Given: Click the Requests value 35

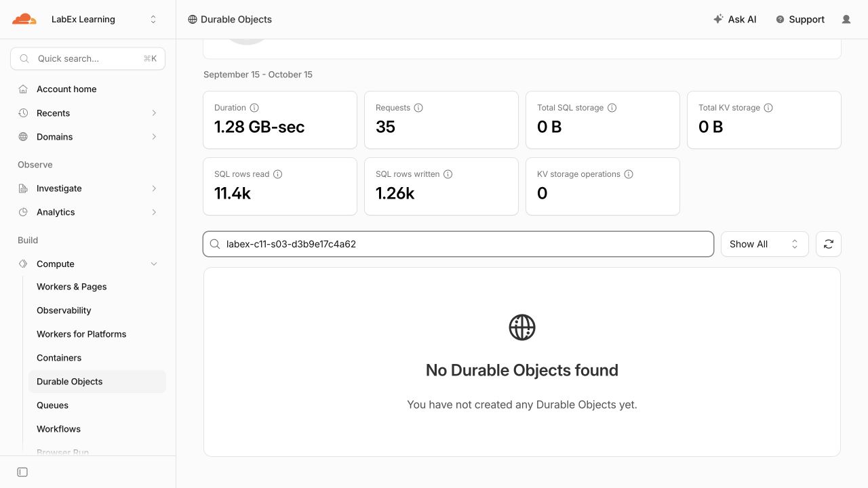Looking at the screenshot, I should click(385, 127).
